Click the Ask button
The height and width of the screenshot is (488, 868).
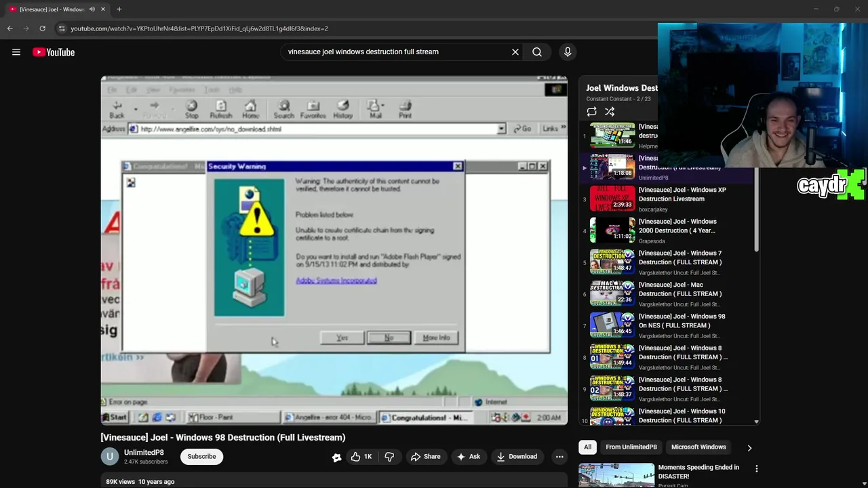(x=469, y=457)
